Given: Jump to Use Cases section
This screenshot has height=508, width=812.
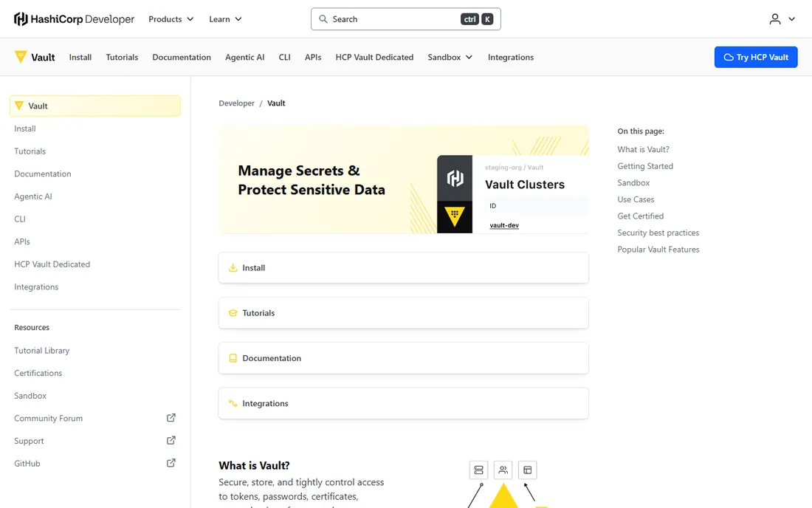Looking at the screenshot, I should [x=636, y=199].
